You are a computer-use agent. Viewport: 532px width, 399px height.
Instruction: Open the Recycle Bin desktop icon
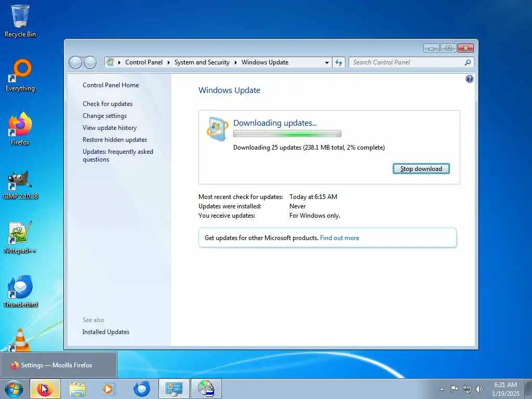pyautogui.click(x=20, y=20)
